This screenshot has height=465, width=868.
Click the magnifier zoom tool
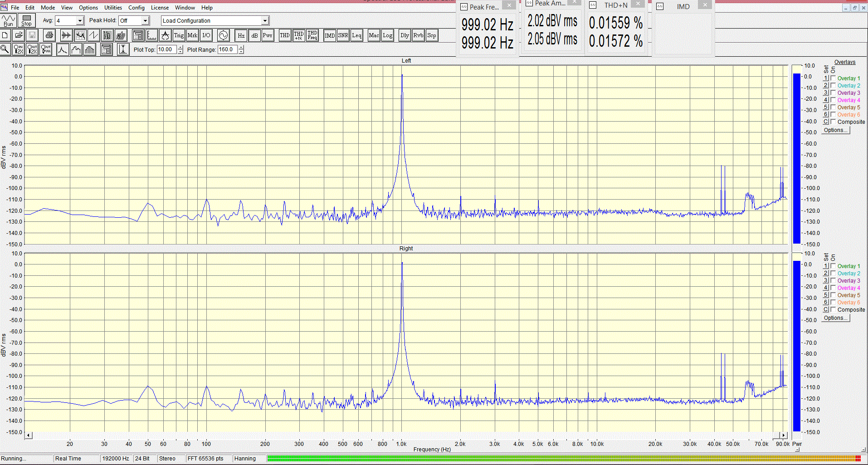click(5, 49)
